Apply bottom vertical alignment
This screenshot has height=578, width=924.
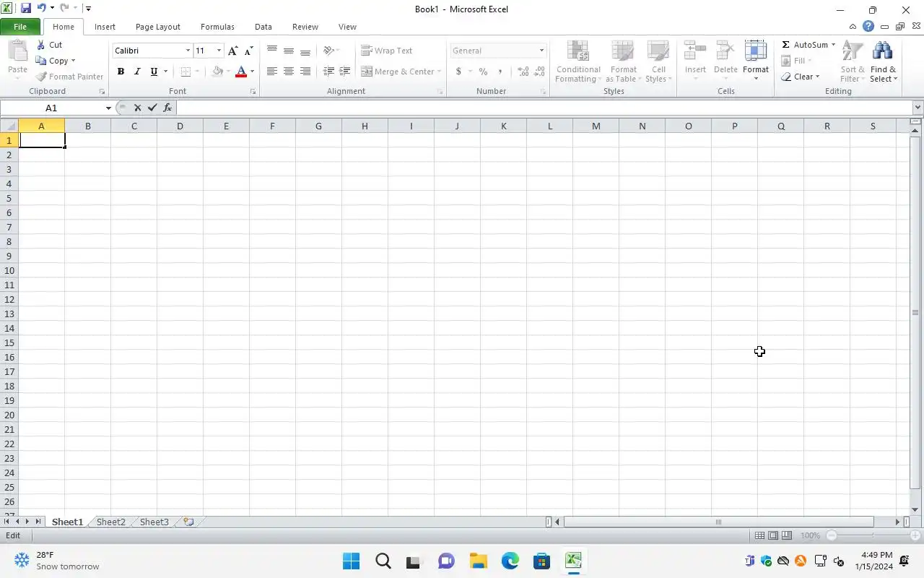pyautogui.click(x=305, y=51)
